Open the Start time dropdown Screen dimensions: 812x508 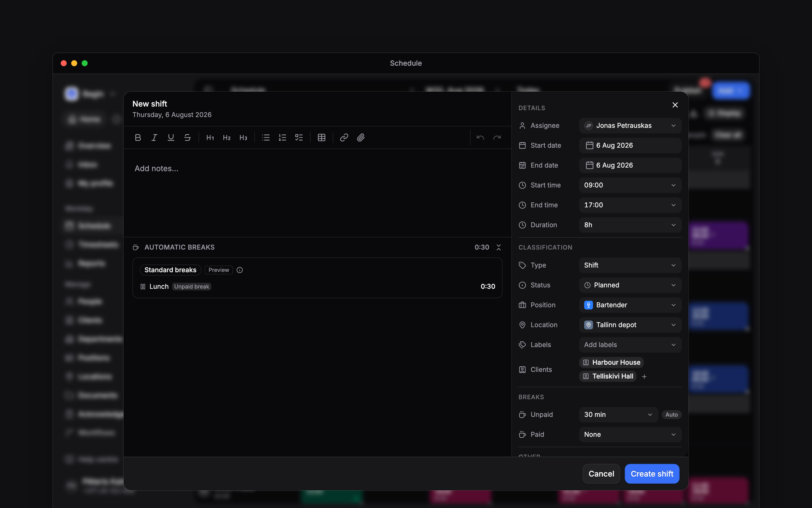coord(630,185)
